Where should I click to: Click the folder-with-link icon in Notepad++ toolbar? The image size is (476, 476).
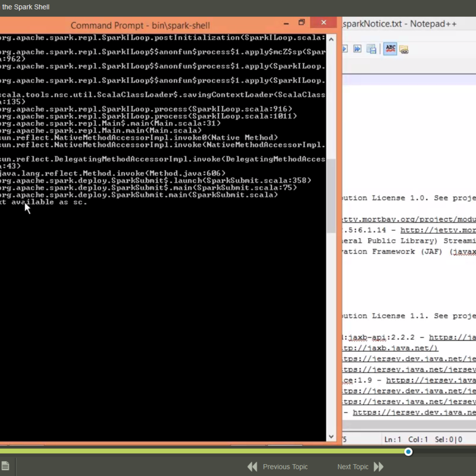coord(404,49)
